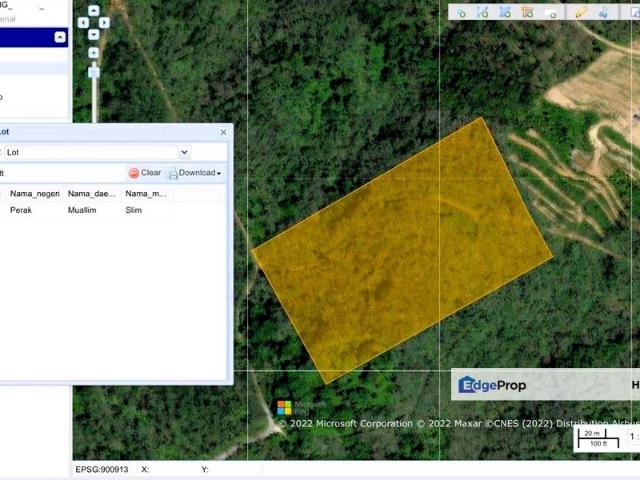
Task: Pan the map left with the arrow
Action: click(x=83, y=22)
